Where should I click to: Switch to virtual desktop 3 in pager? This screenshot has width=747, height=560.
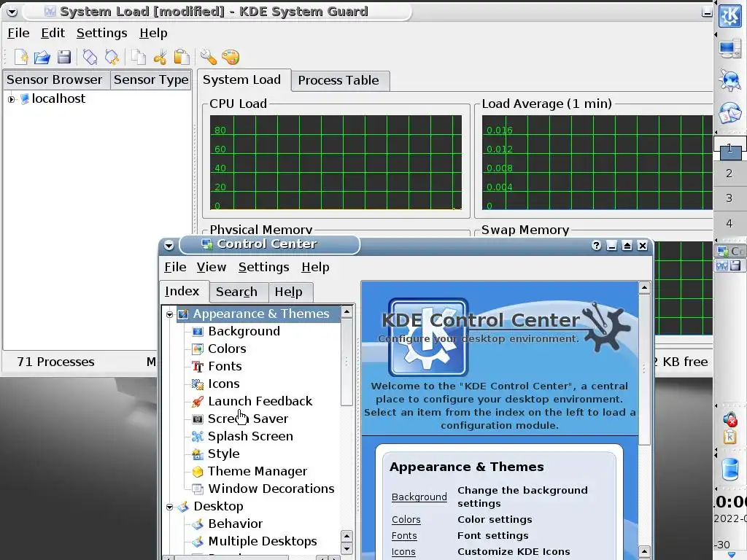[x=729, y=198]
